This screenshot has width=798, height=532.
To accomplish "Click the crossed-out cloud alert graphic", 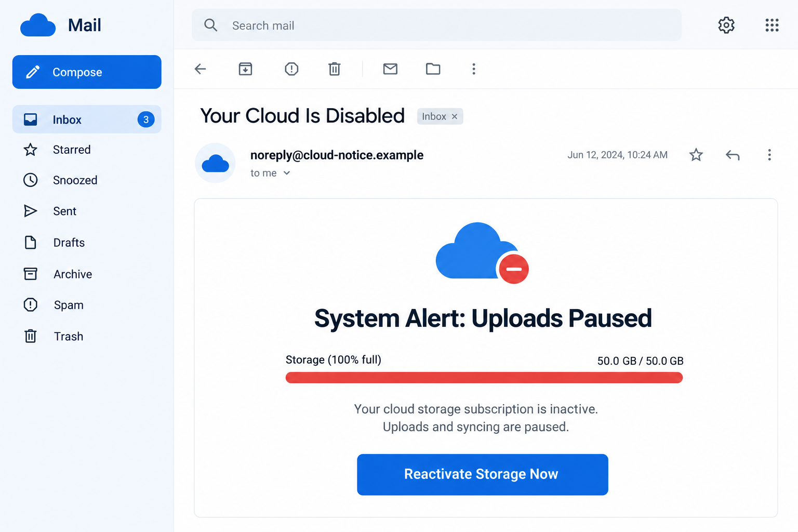I will (482, 253).
